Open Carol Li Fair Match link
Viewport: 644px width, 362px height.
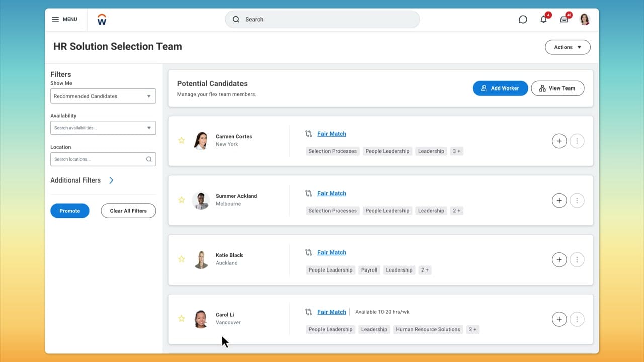click(332, 312)
